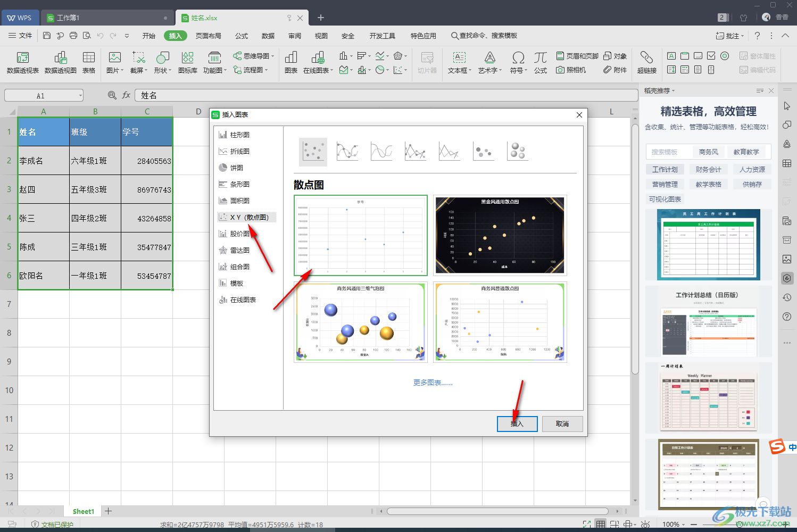Select scatter with straight lines and markers
The height and width of the screenshot is (532, 797).
pos(416,152)
